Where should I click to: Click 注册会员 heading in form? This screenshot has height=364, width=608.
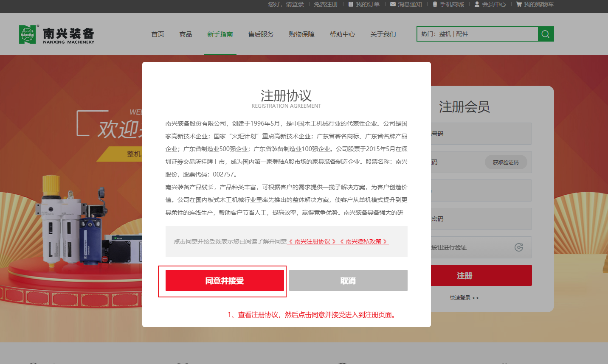coord(464,106)
